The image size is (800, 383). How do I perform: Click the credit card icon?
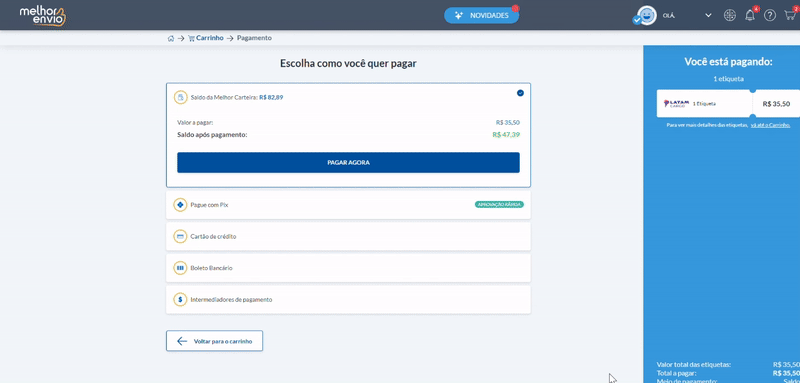pyautogui.click(x=180, y=237)
